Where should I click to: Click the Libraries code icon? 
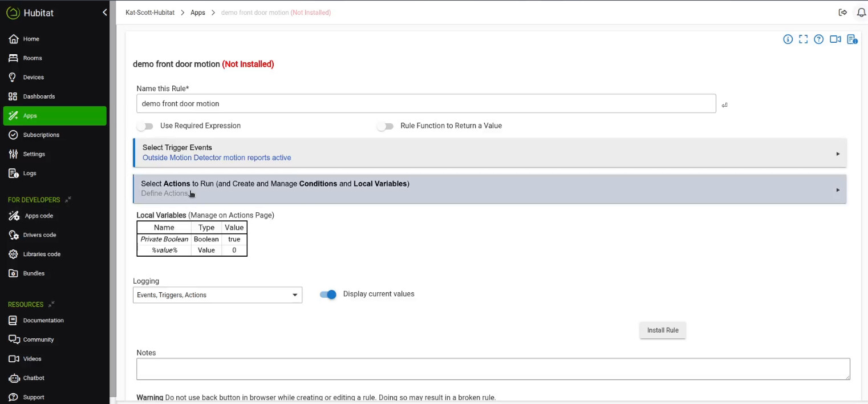click(13, 254)
